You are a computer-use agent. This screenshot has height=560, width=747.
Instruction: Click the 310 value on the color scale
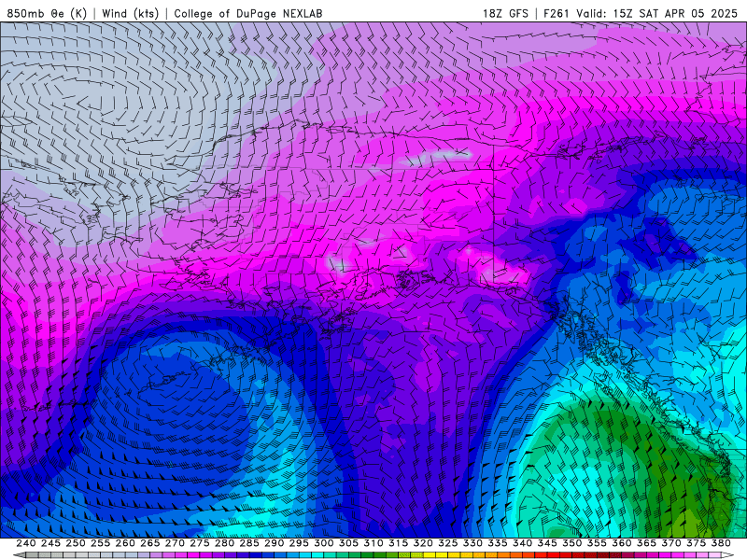[x=373, y=543]
